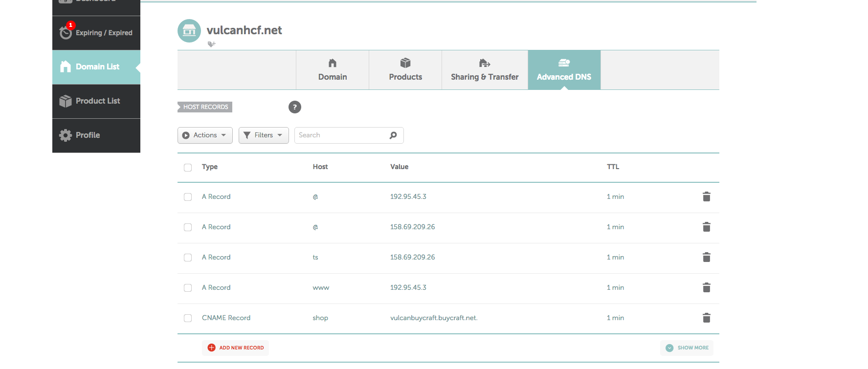The height and width of the screenshot is (369, 868).
Task: Open Profile in sidebar
Action: click(96, 135)
